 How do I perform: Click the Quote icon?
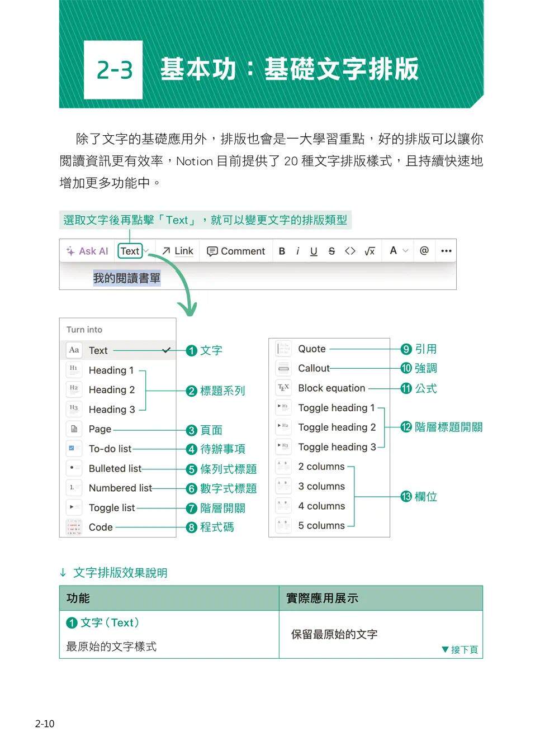pos(283,349)
